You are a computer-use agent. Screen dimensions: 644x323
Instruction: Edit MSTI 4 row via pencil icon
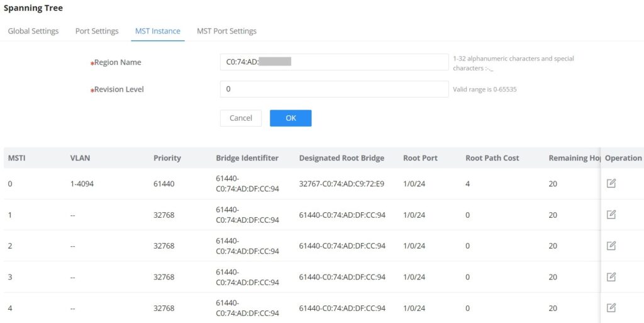coord(611,308)
